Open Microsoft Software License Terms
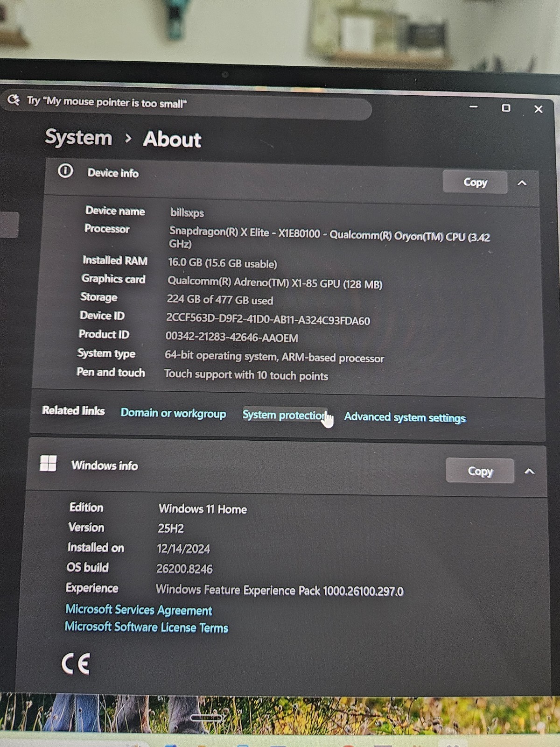Viewport: 560px width, 747px height. pos(147,627)
